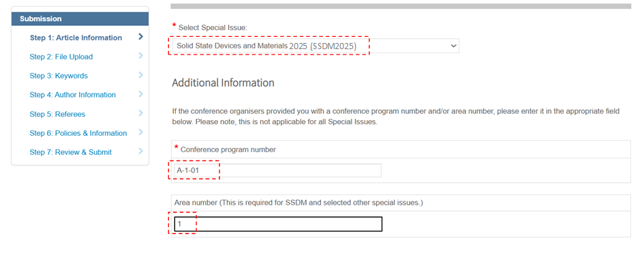Click chevron beside Step 4: Author Information
This screenshot has width=644, height=258.
click(141, 94)
